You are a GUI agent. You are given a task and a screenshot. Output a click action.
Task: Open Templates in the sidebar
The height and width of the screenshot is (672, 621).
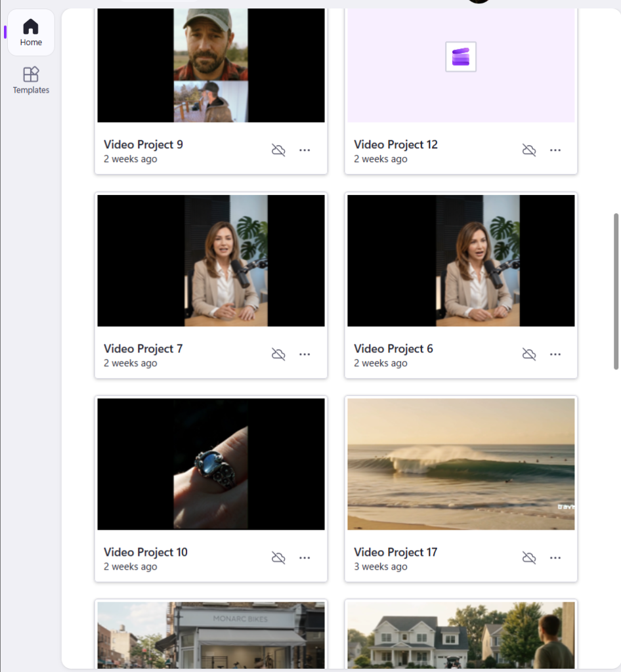(31, 80)
